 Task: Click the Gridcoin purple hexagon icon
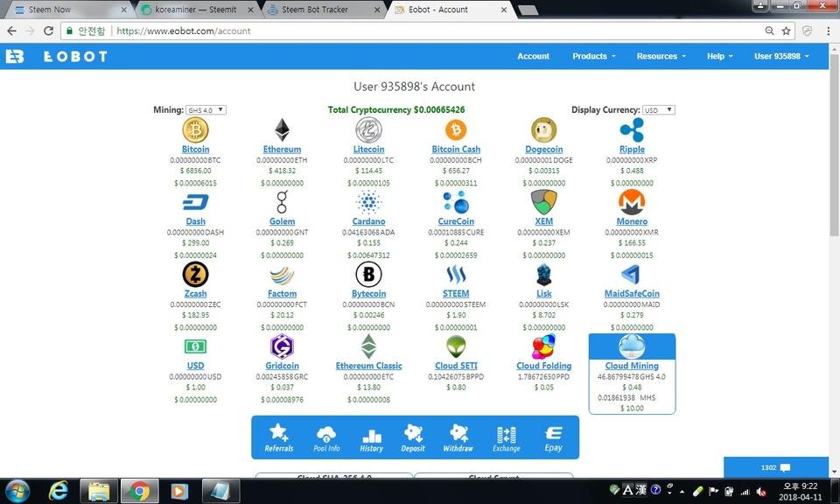(283, 346)
